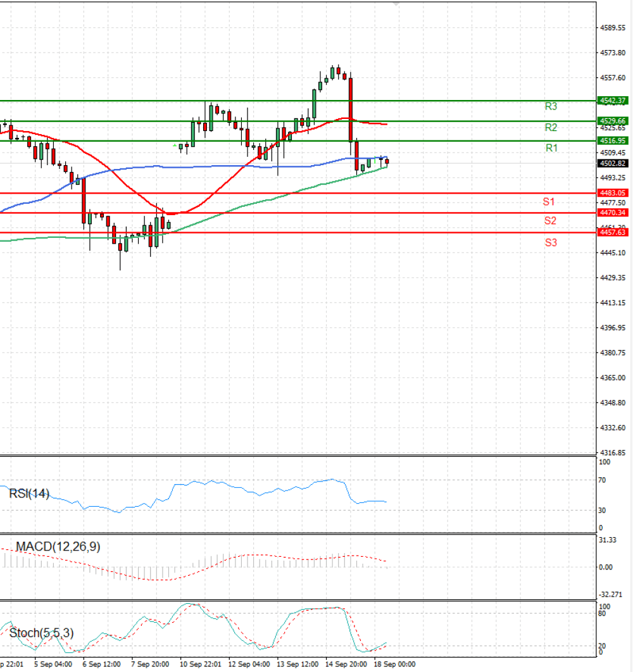Click the S3 support label
Viewport: 633px width, 672px height.
pos(551,242)
